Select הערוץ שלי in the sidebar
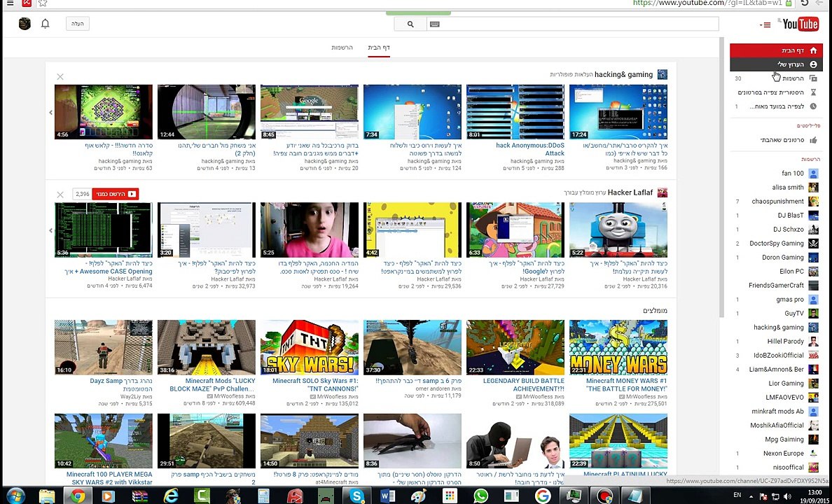The height and width of the screenshot is (504, 832). [776, 64]
